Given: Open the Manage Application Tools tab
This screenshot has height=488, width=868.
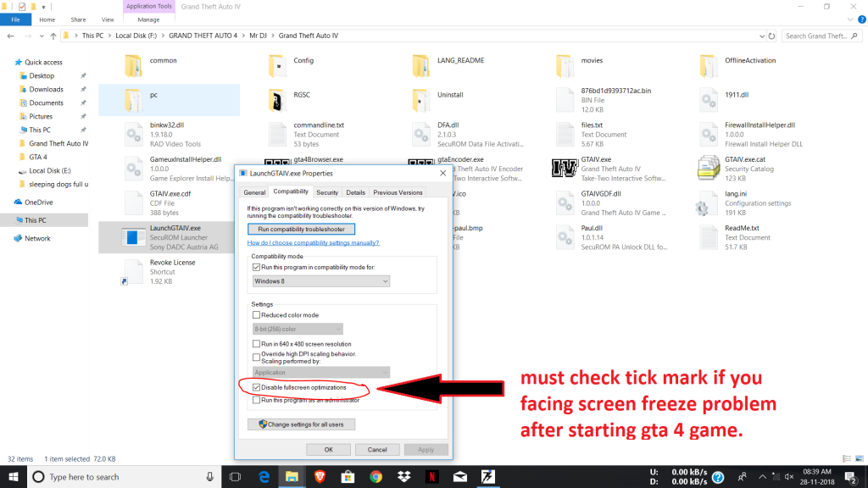Looking at the screenshot, I should pyautogui.click(x=148, y=19).
